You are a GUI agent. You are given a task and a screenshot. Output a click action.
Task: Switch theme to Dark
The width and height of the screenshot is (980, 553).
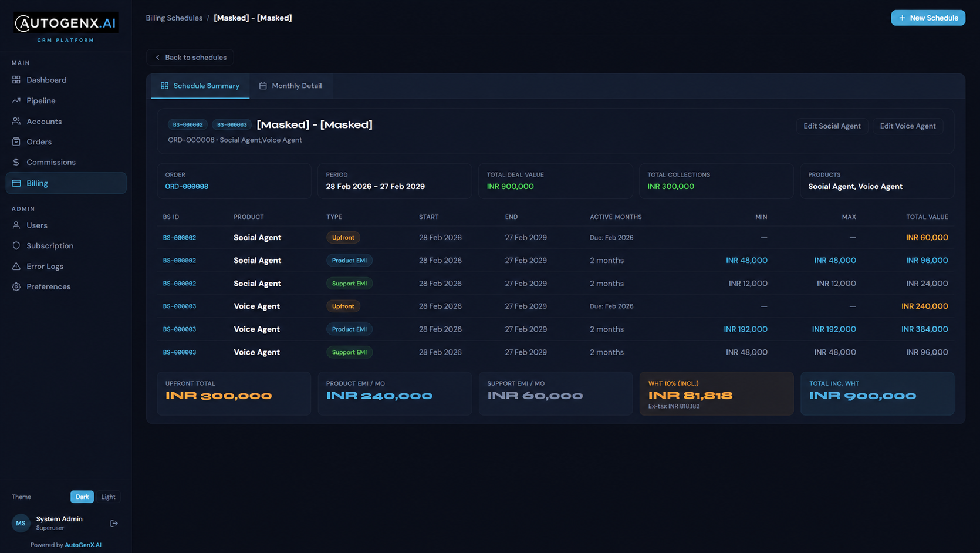click(x=82, y=497)
